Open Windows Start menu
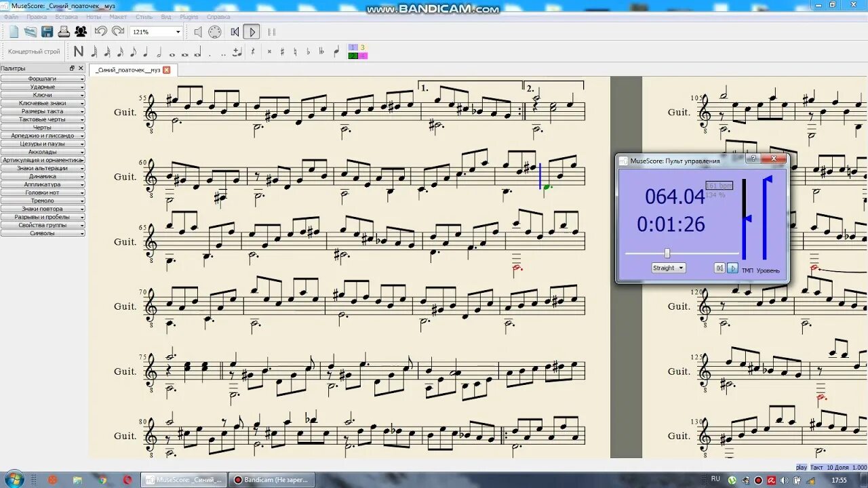This screenshot has height=488, width=868. pyautogui.click(x=13, y=479)
